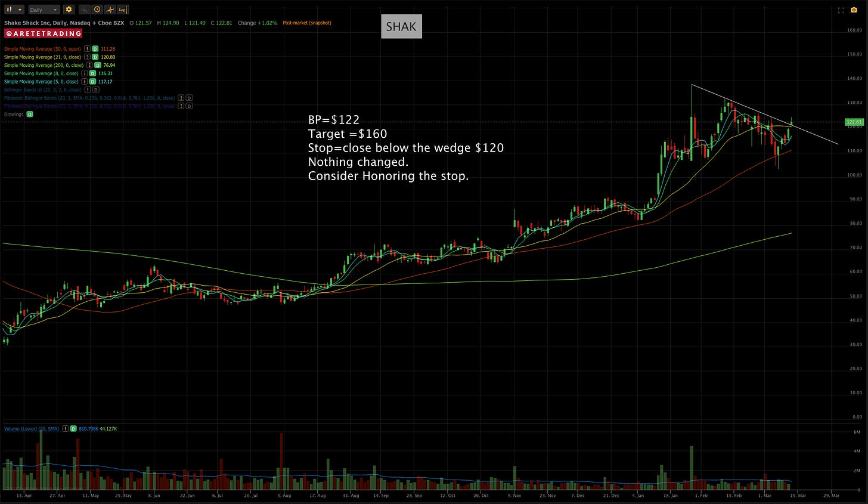Click the Shake Shack Inc chart title

(64, 23)
